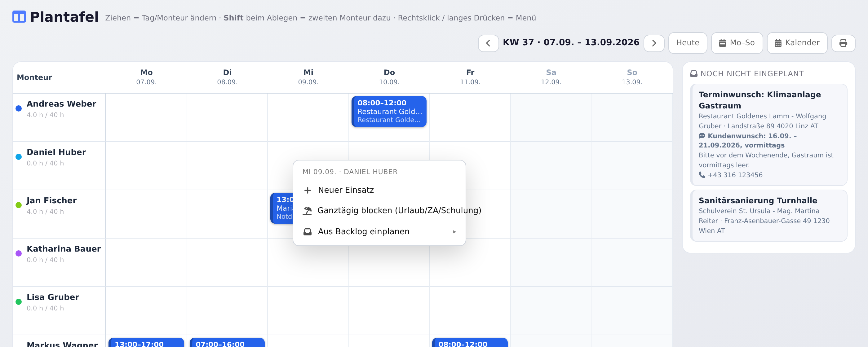
Task: Select monteur name Lisa Gruber
Action: pyautogui.click(x=53, y=297)
